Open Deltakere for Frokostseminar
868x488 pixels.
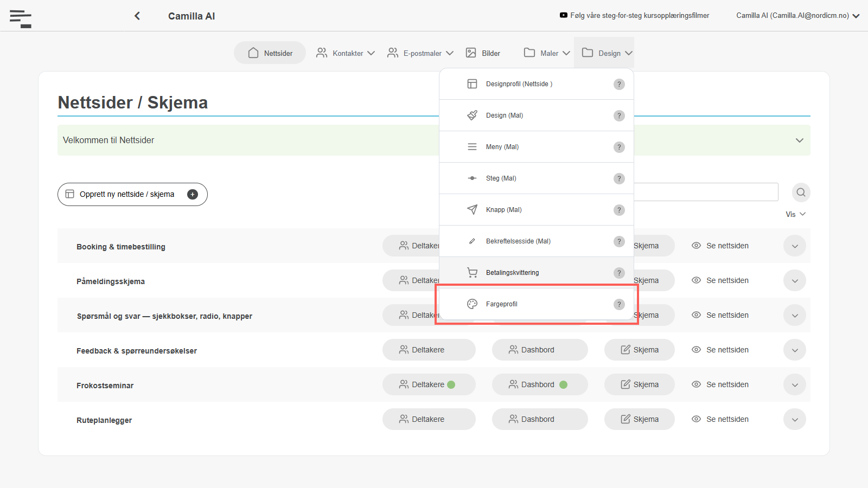click(429, 384)
